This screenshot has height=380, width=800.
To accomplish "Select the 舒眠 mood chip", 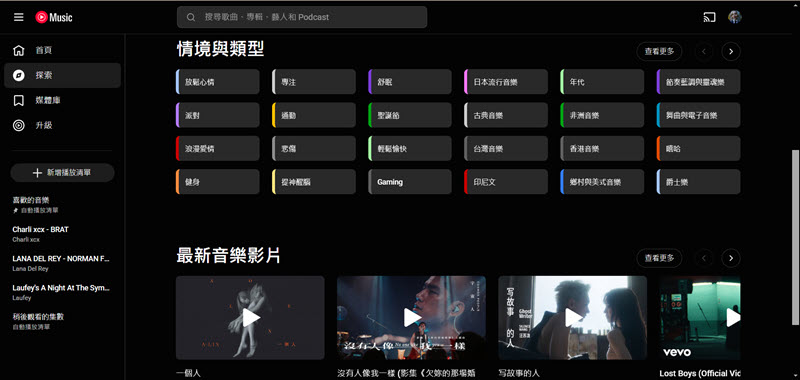I will click(410, 82).
